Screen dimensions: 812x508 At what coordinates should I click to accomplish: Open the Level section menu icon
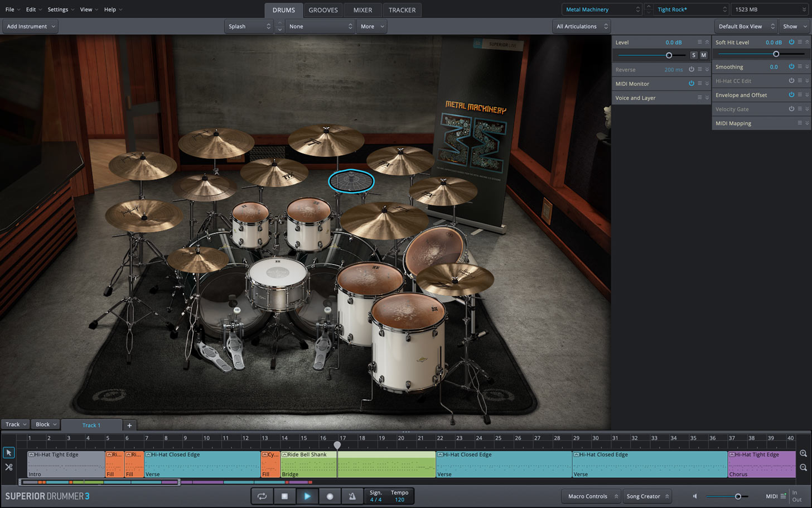(699, 42)
